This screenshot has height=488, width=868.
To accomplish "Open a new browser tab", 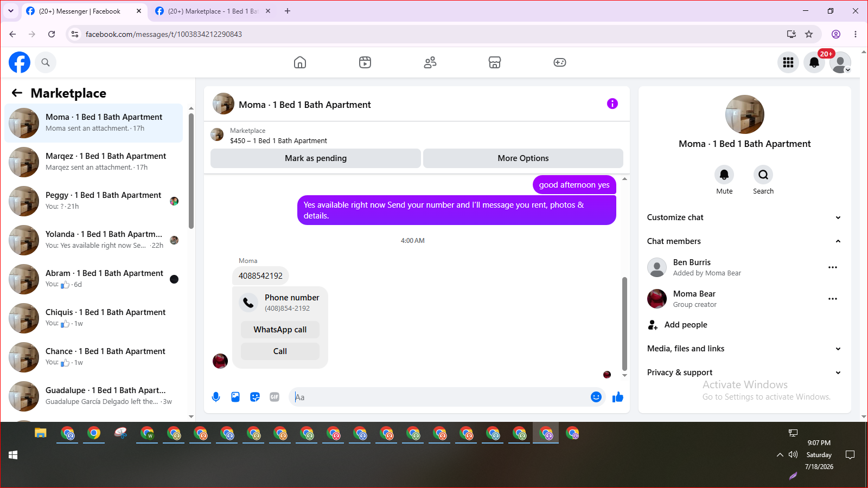I will 288,11.
